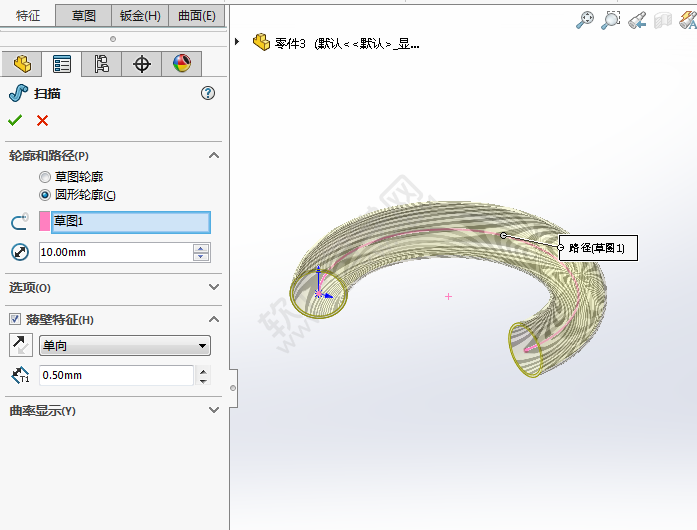
Task: Collapse the 轮廓和路径(P) section
Action: (214, 156)
